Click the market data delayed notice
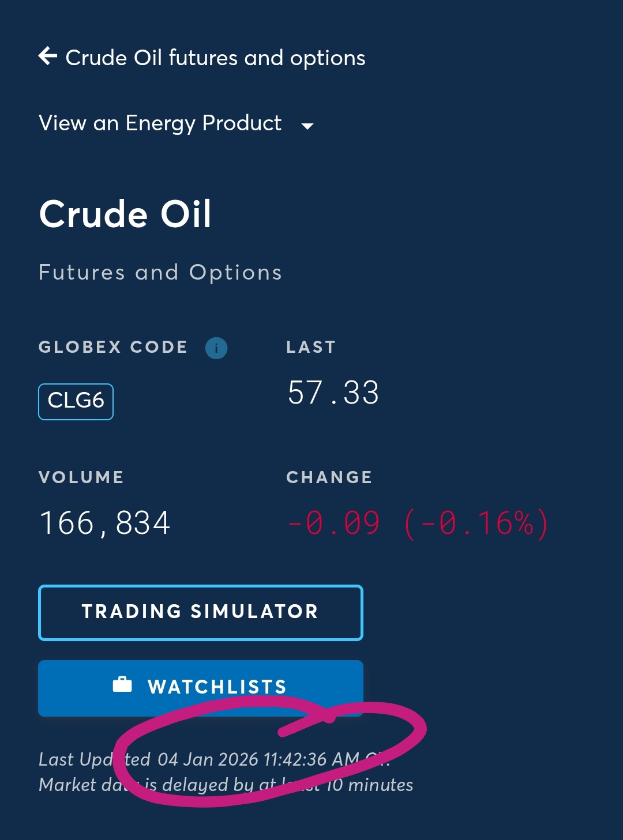Viewport: 623px width, 840px height. [x=226, y=785]
